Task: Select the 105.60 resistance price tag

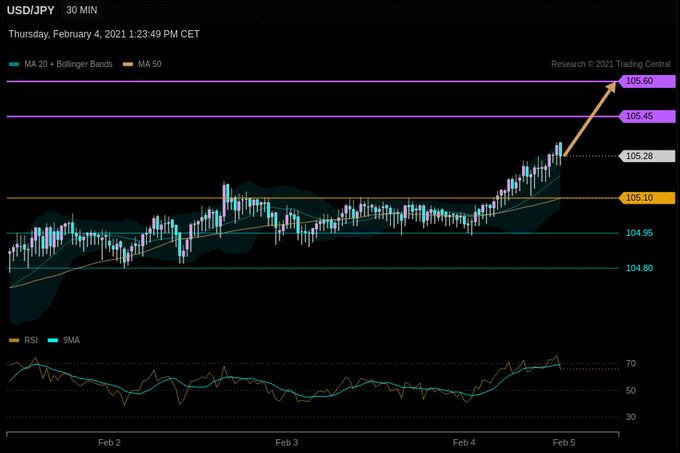Action: click(647, 81)
